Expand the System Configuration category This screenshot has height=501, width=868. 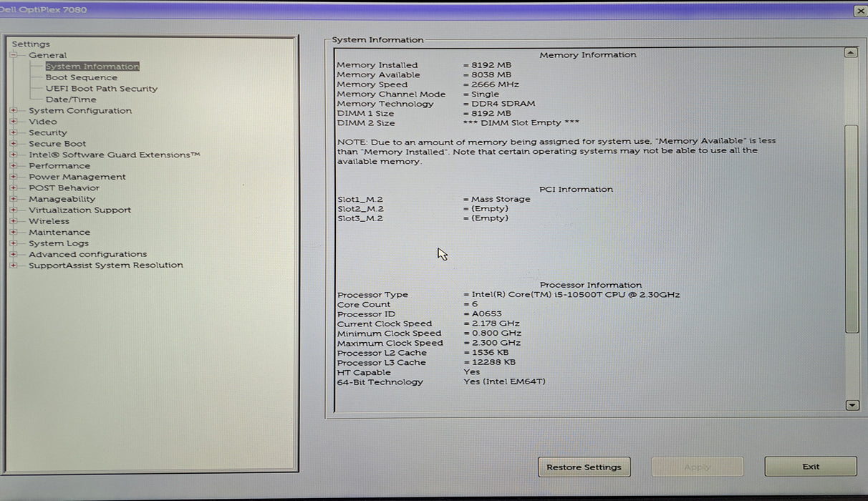click(12, 110)
